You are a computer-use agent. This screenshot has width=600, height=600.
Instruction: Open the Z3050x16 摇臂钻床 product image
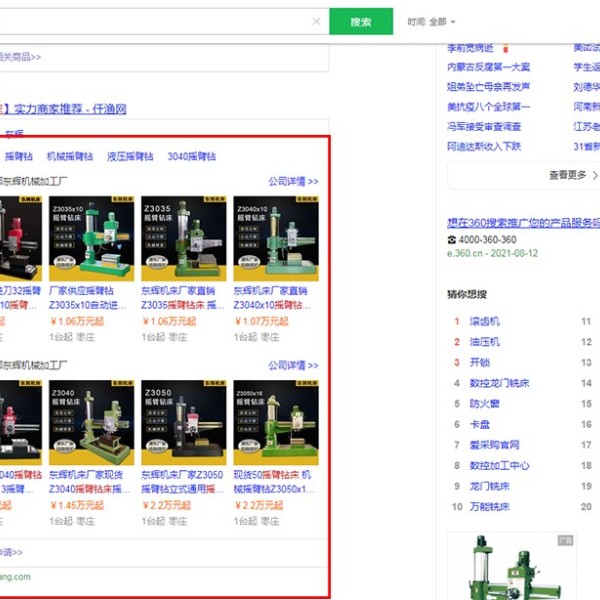tap(276, 422)
